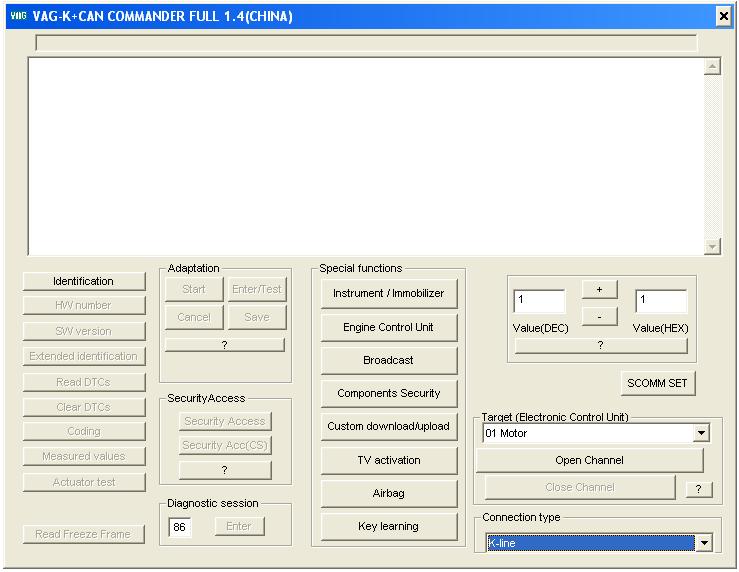Click the Value(DEC) input field
739x572 pixels.
pos(539,301)
